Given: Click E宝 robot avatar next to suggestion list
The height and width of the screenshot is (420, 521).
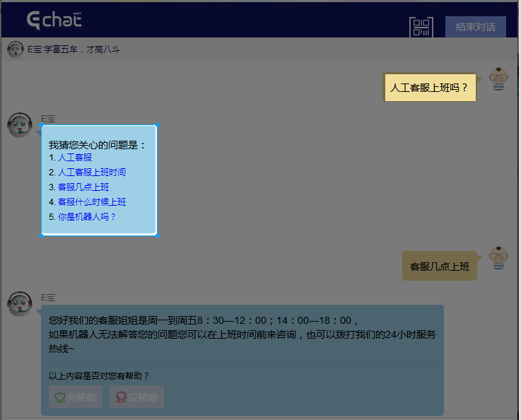Looking at the screenshot, I should point(20,125).
